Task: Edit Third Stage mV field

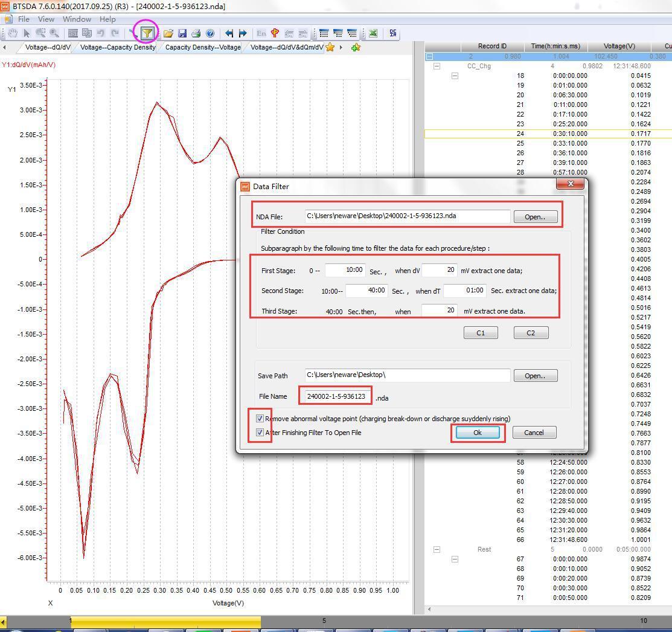Action: click(x=440, y=311)
